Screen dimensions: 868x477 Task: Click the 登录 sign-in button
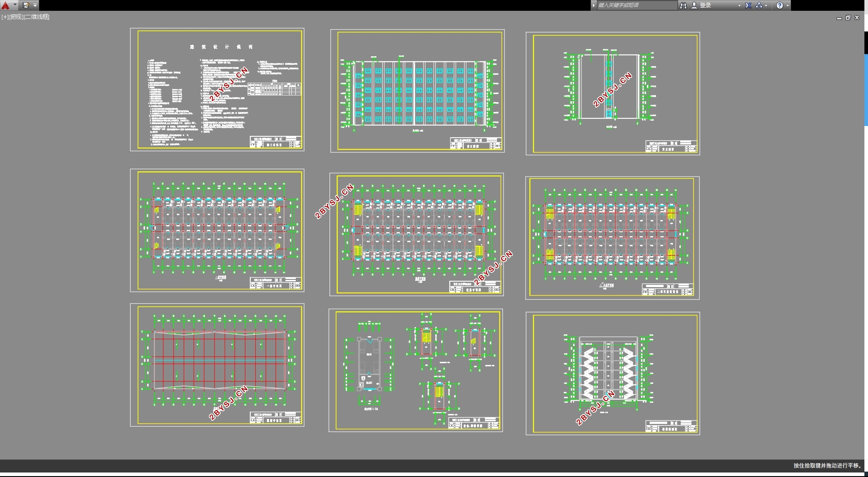[x=705, y=5]
